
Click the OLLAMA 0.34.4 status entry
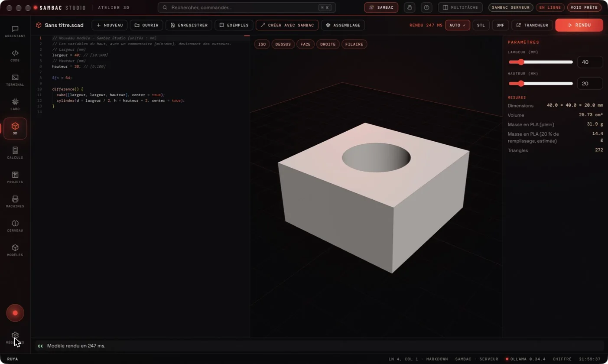pyautogui.click(x=526, y=359)
